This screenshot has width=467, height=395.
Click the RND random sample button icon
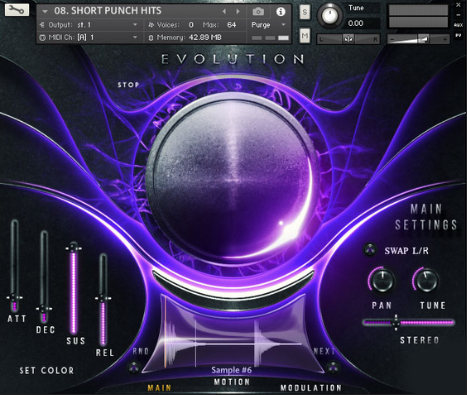coord(134,367)
